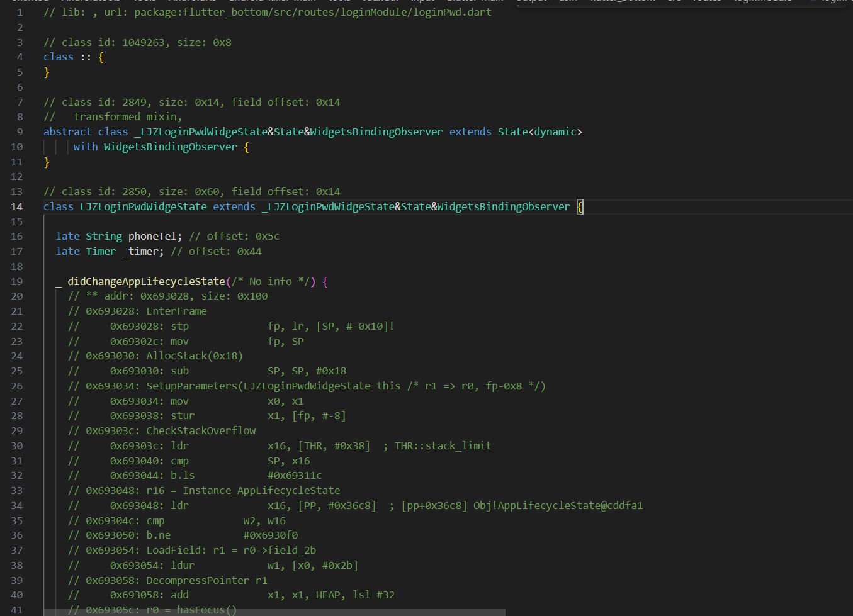Click '[PP, #0x36c8]' operand on line 34

click(337, 505)
